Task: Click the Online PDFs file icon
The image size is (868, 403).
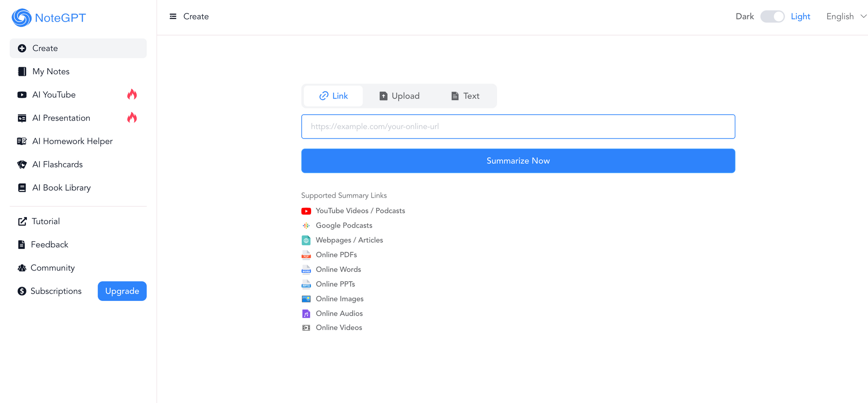Action: click(306, 255)
